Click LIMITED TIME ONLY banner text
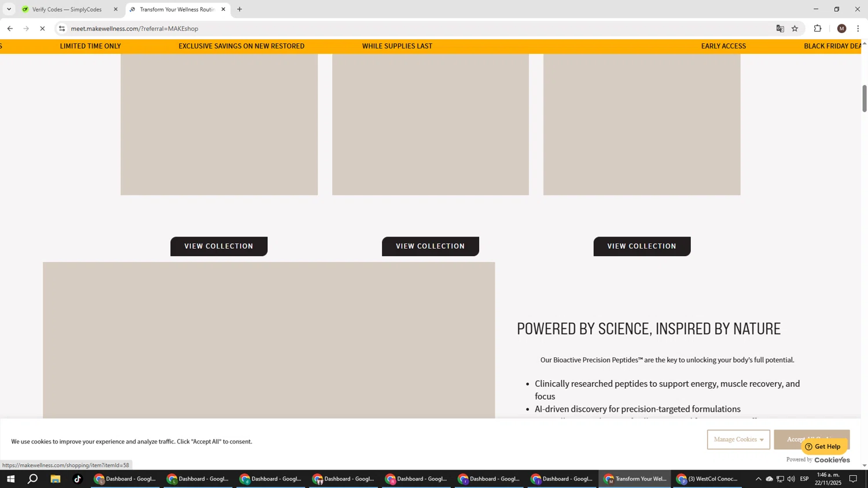 (x=90, y=46)
